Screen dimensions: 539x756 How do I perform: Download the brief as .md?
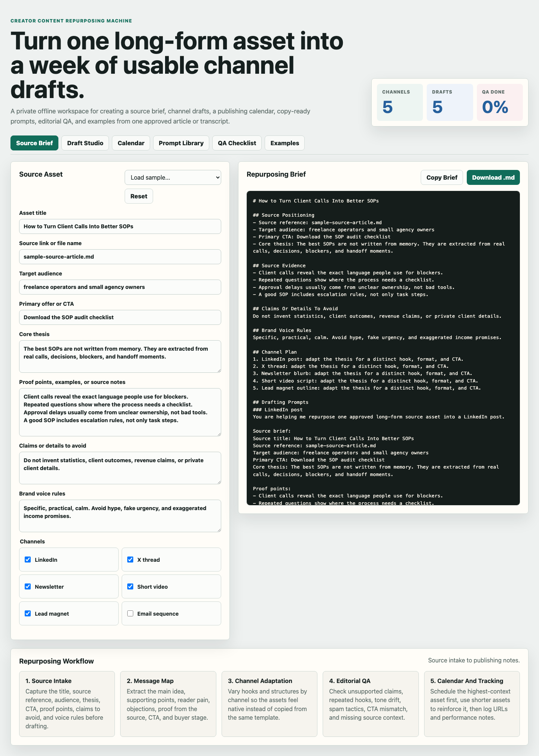tap(493, 177)
